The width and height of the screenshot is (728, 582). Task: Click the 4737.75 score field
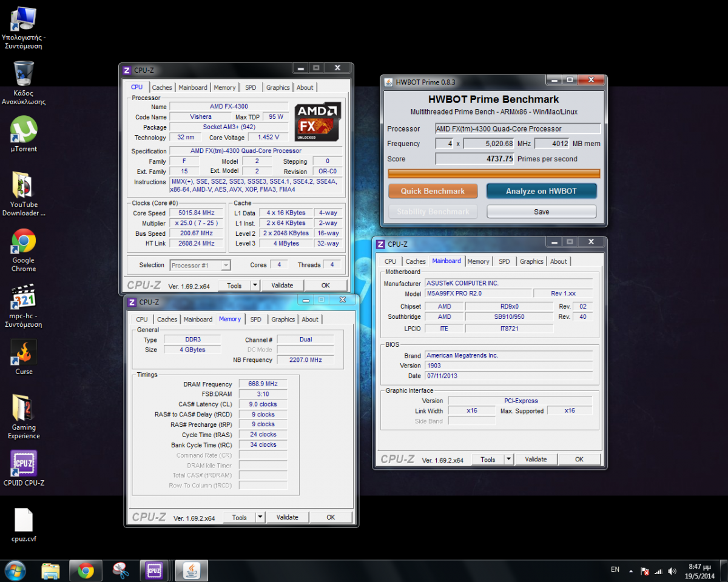[x=475, y=159]
